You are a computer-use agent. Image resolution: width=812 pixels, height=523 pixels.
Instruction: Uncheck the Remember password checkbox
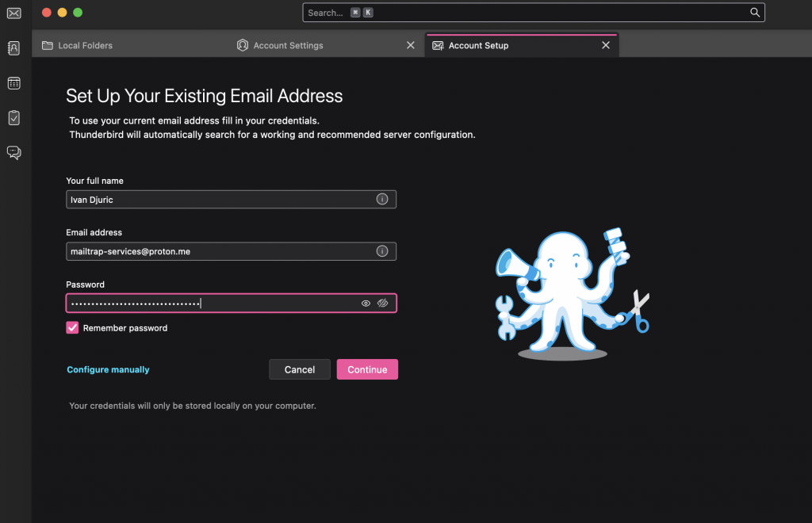coord(72,327)
